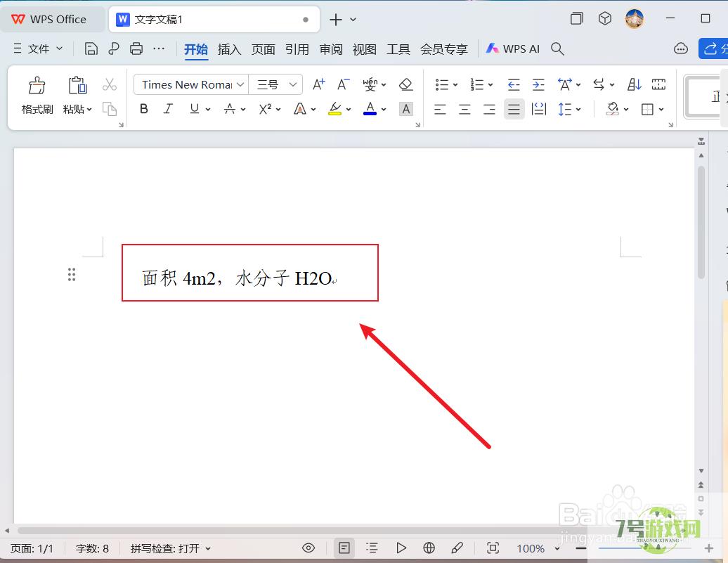This screenshot has height=563, width=728.
Task: Open the 会员专享 (Member) tab
Action: (x=444, y=48)
